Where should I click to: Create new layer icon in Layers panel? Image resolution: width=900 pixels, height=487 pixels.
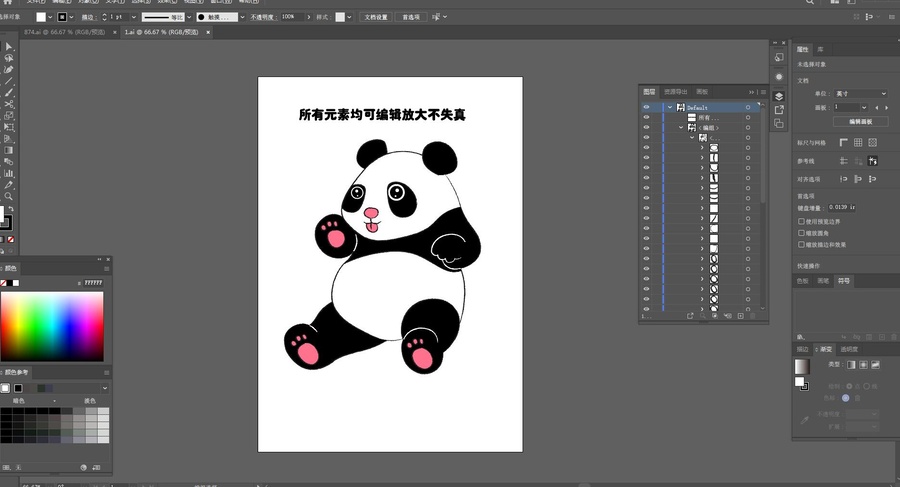pos(740,316)
